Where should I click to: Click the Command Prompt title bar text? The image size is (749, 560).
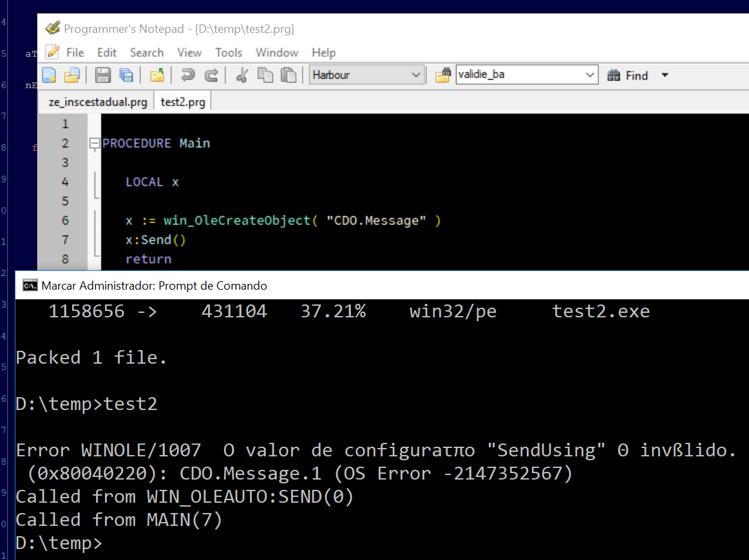point(154,286)
